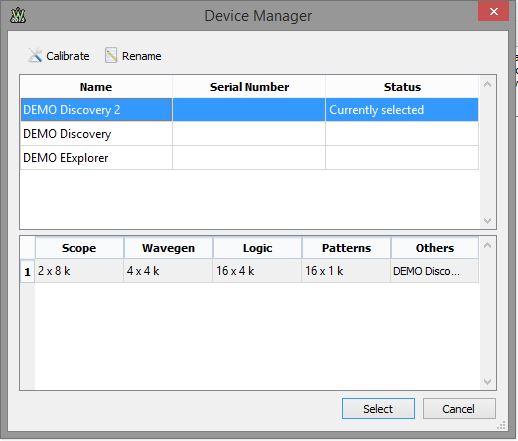518x441 pixels.
Task: Click the Status column header
Action: [402, 87]
